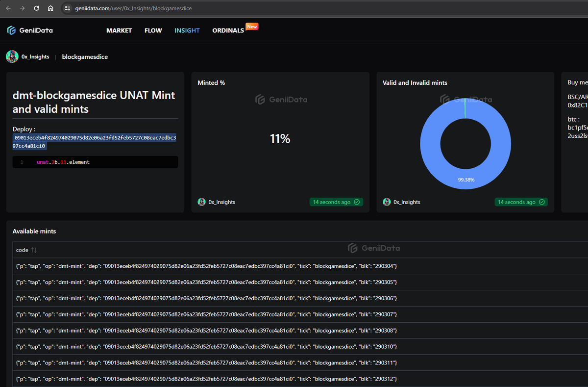Screen dimensions: 588x387
Task: Click 0x_Insights author on Minted % card
Action: pos(221,202)
